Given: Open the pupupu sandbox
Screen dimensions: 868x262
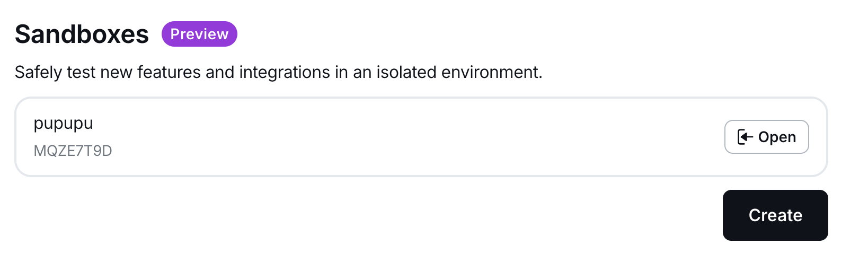Looking at the screenshot, I should (x=766, y=137).
